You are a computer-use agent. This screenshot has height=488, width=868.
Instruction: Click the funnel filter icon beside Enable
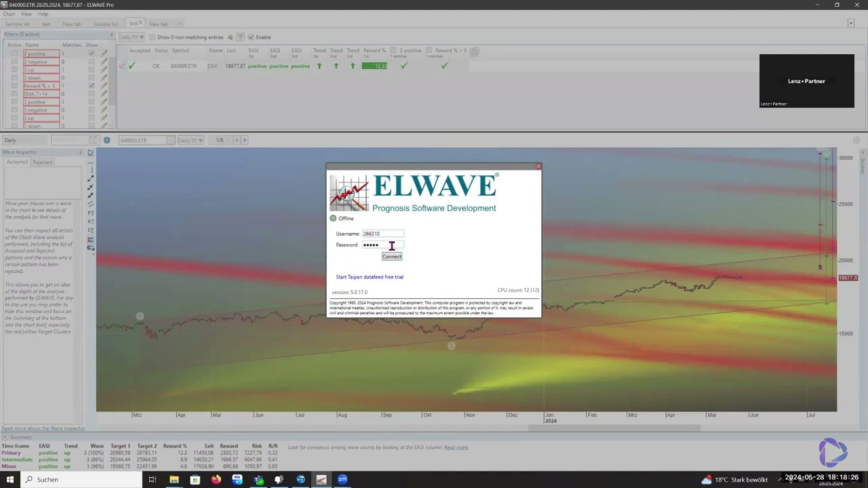point(240,37)
